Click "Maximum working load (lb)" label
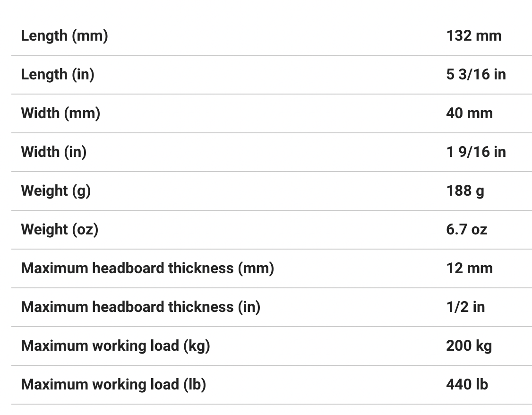The height and width of the screenshot is (415, 532). [113, 385]
